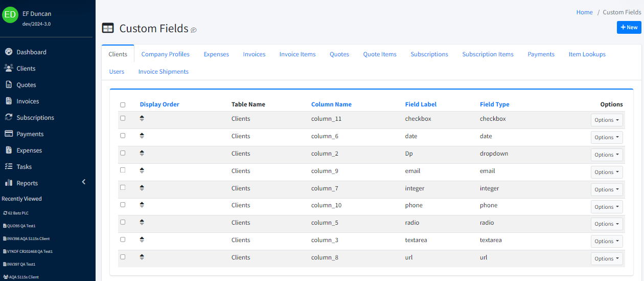Click the sort handle in the integer row
Screen dimensions: 644x281
[x=142, y=188]
